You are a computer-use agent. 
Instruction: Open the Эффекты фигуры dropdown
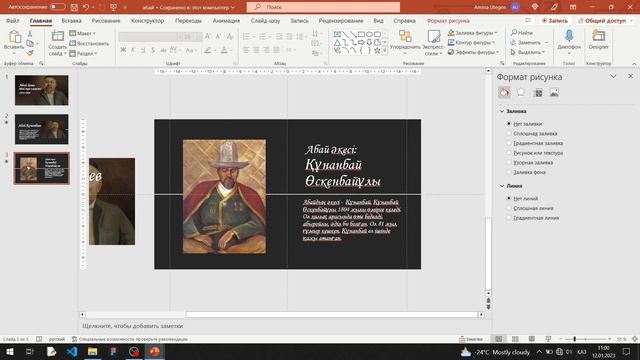(x=473, y=52)
